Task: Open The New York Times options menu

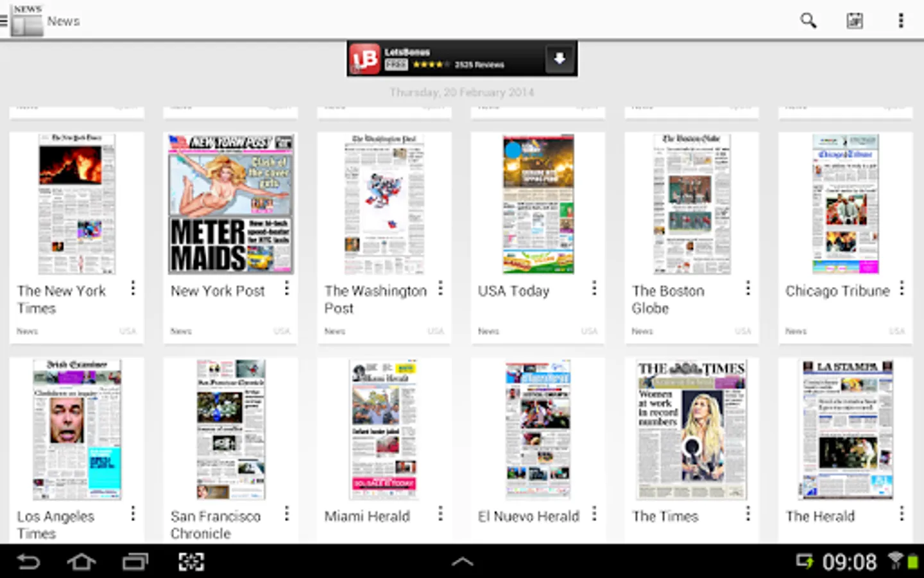Action: point(133,288)
